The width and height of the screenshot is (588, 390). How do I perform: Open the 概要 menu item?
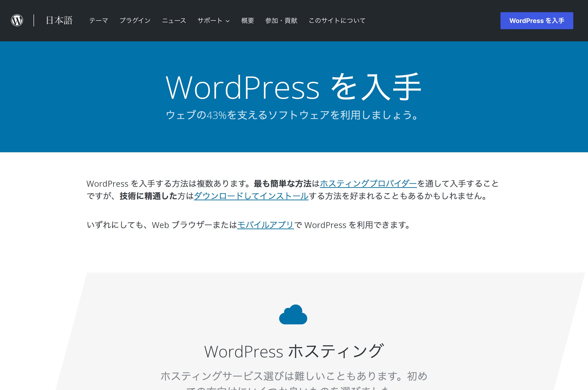(x=247, y=20)
